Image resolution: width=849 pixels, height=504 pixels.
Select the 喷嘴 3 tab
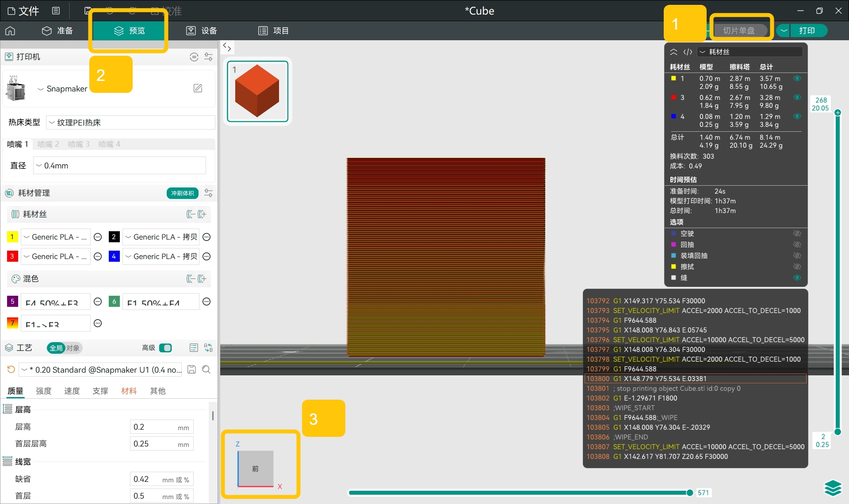(79, 144)
